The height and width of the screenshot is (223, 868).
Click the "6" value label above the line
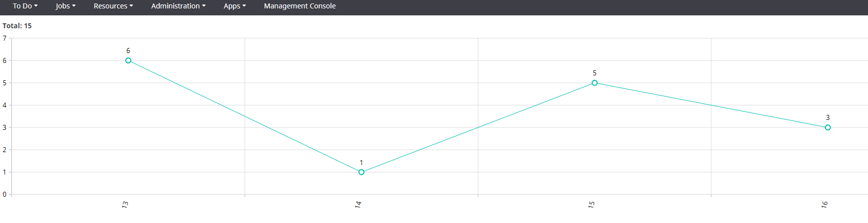(128, 51)
